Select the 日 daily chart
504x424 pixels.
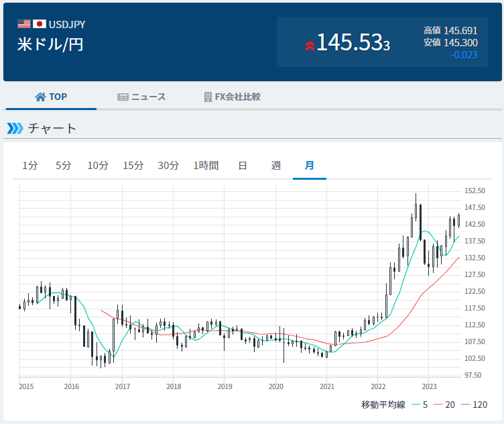coord(243,166)
